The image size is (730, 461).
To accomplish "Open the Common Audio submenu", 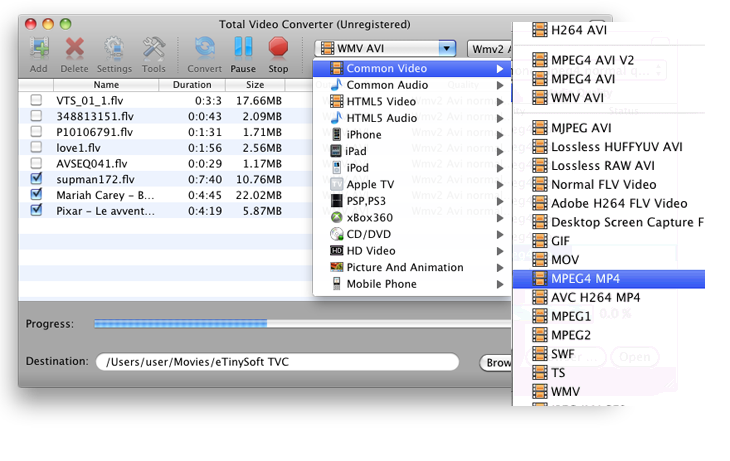I will coord(412,85).
